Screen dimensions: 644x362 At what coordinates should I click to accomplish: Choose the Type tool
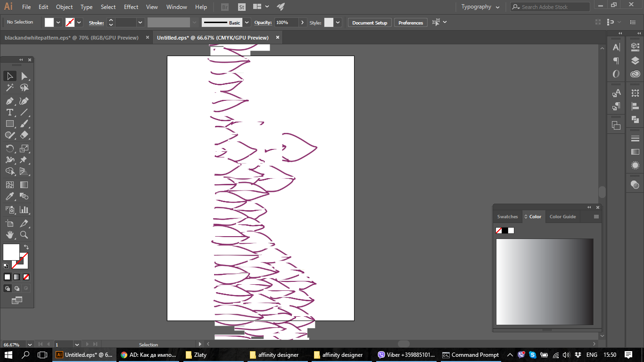coord(10,112)
